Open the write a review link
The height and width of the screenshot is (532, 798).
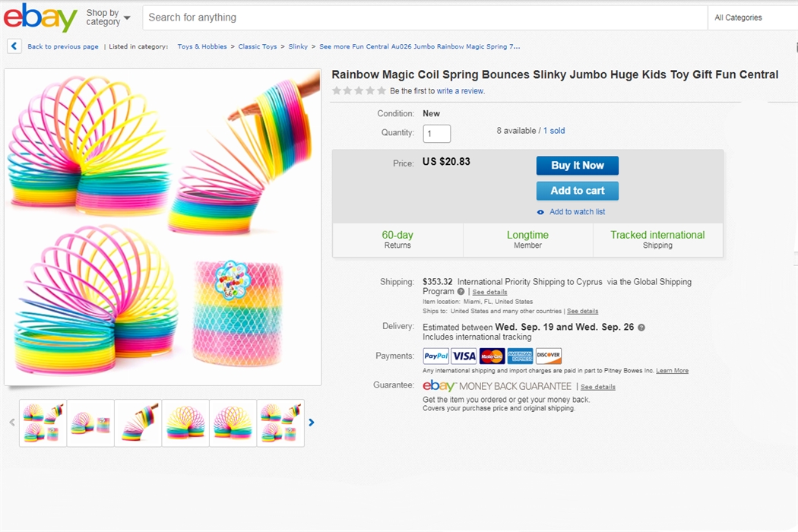[x=461, y=91]
